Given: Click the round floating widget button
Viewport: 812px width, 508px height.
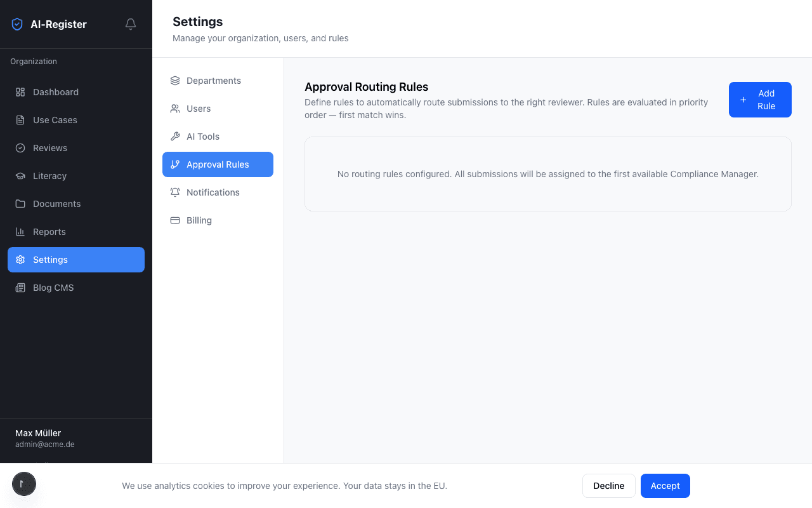Looking at the screenshot, I should click(24, 484).
